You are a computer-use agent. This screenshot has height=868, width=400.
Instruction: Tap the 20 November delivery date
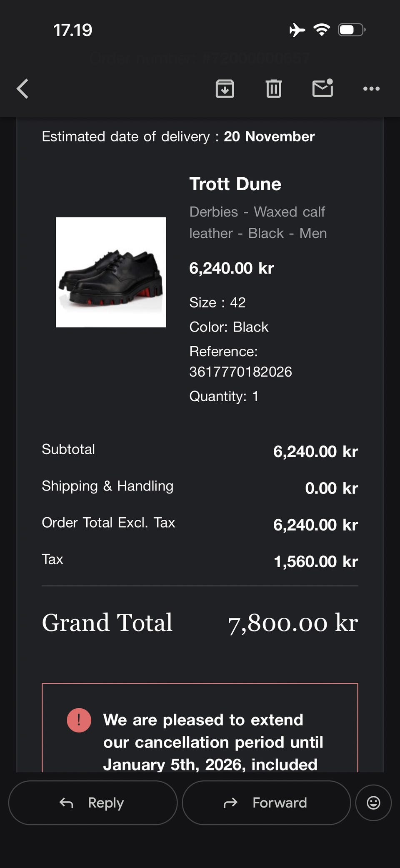pos(269,136)
